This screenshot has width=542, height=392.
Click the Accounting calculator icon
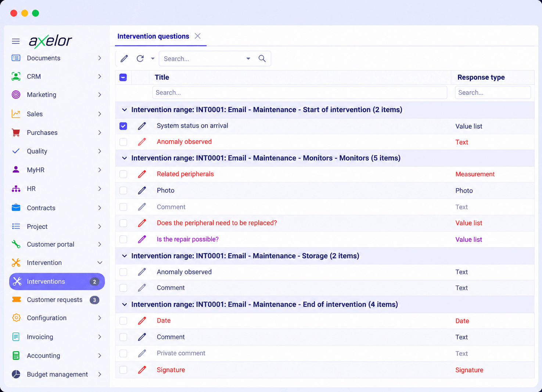(x=16, y=355)
